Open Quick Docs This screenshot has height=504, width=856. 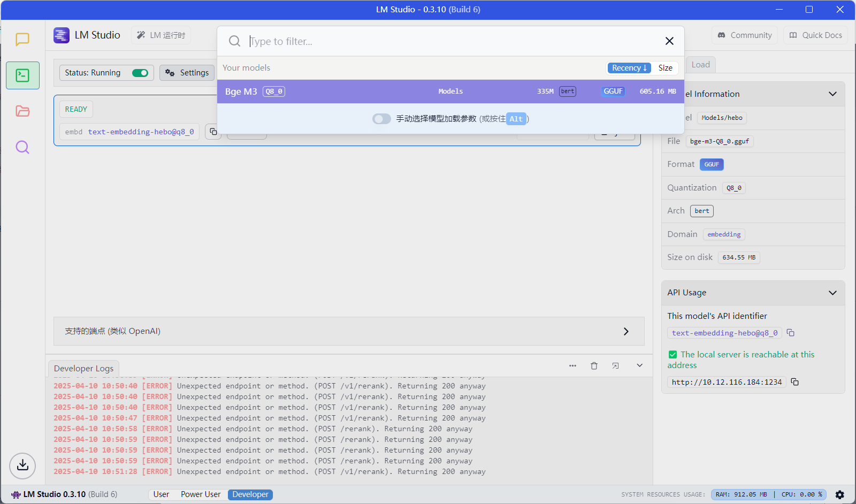(x=816, y=35)
